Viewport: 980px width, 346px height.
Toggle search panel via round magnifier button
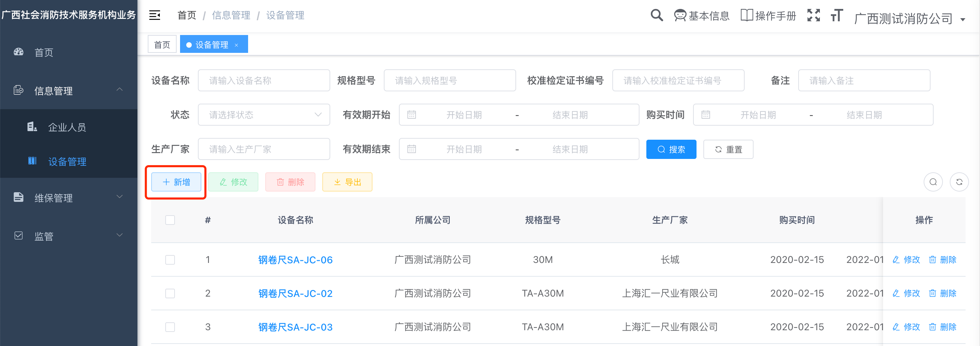(933, 182)
